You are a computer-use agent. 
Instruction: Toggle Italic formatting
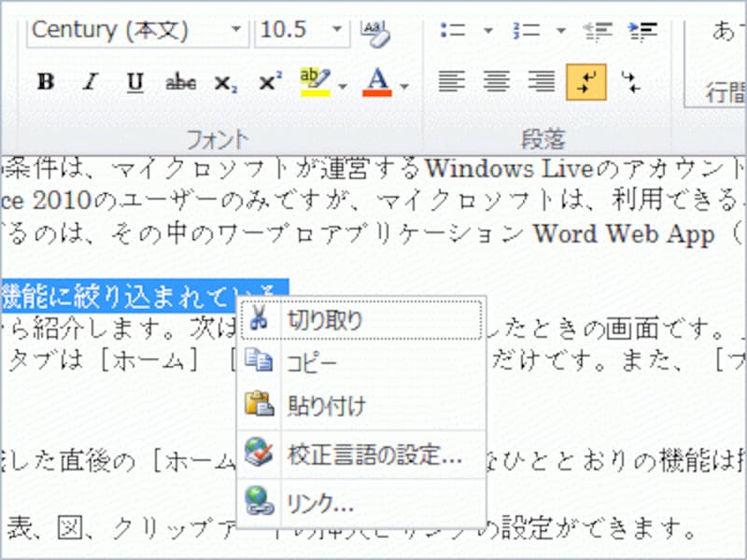pyautogui.click(x=91, y=82)
